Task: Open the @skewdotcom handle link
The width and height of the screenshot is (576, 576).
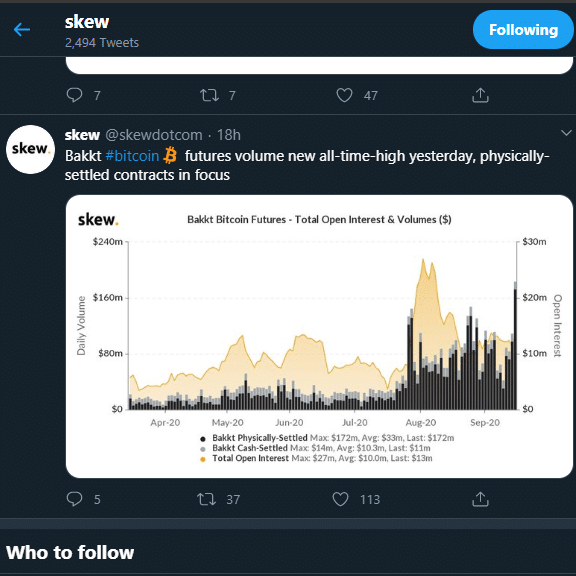Action: tap(154, 135)
